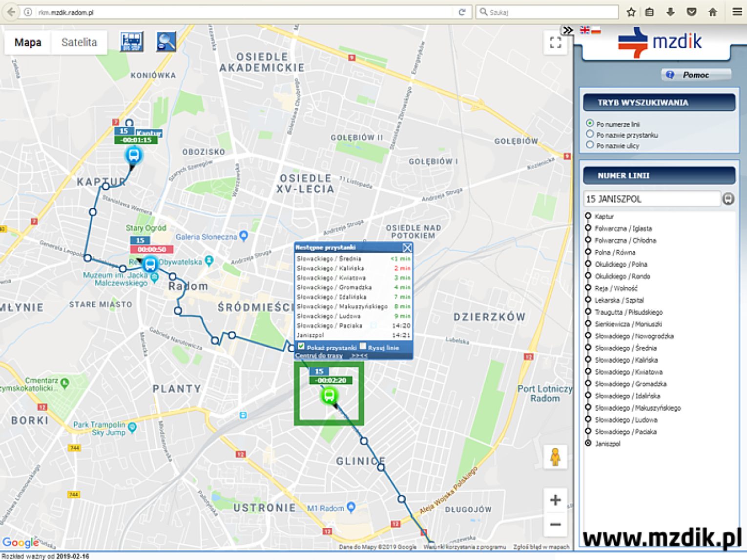Open the magnifier search tool on map
747x560 pixels.
click(166, 42)
